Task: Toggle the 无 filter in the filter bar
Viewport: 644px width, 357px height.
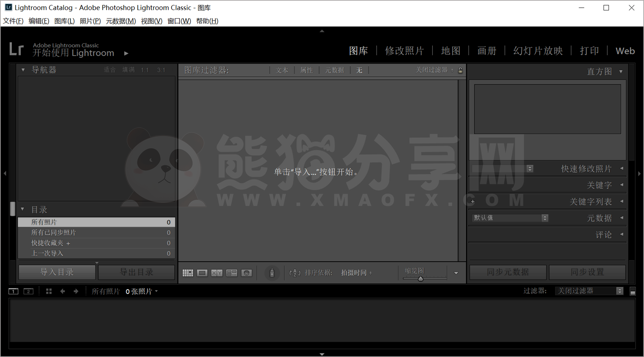Action: tap(360, 70)
